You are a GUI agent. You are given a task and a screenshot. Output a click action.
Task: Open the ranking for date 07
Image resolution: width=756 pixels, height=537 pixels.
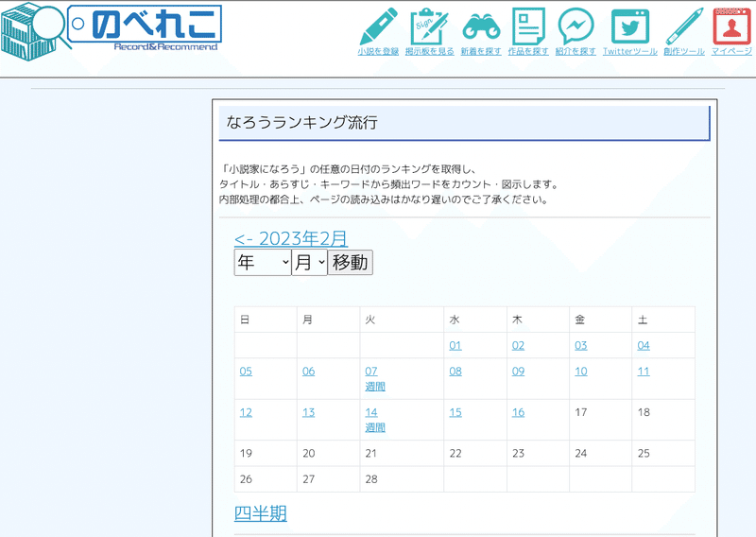pyautogui.click(x=370, y=371)
